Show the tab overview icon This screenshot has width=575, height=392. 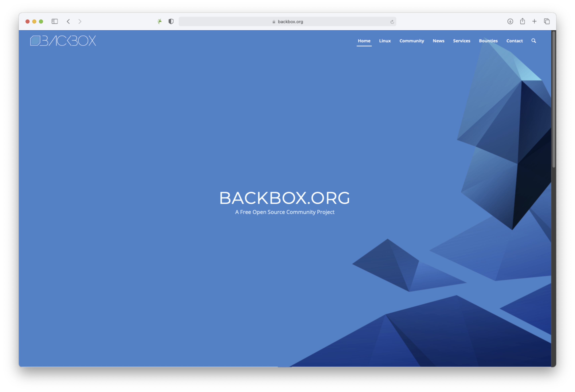tap(547, 21)
